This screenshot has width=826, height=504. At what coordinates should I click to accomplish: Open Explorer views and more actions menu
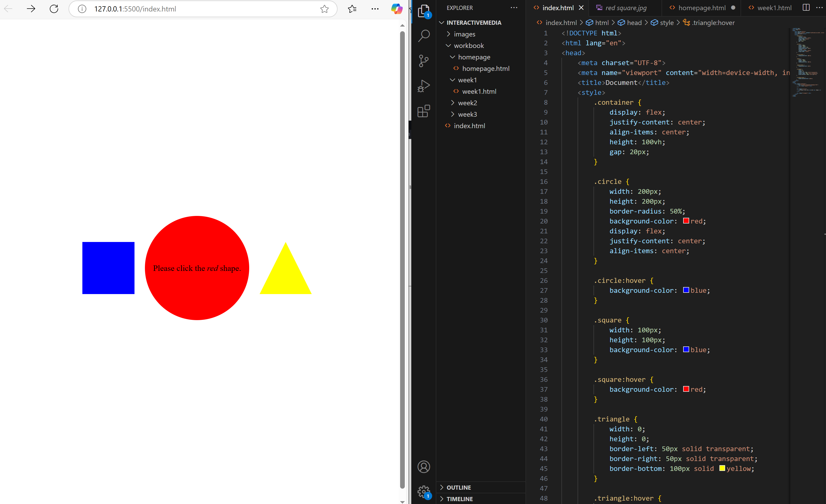(514, 8)
